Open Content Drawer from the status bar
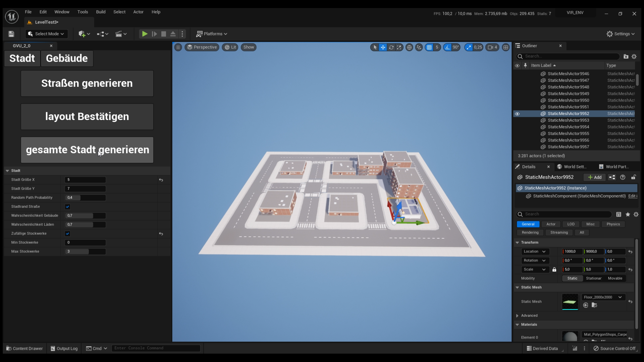This screenshot has width=644, height=362. click(24, 348)
